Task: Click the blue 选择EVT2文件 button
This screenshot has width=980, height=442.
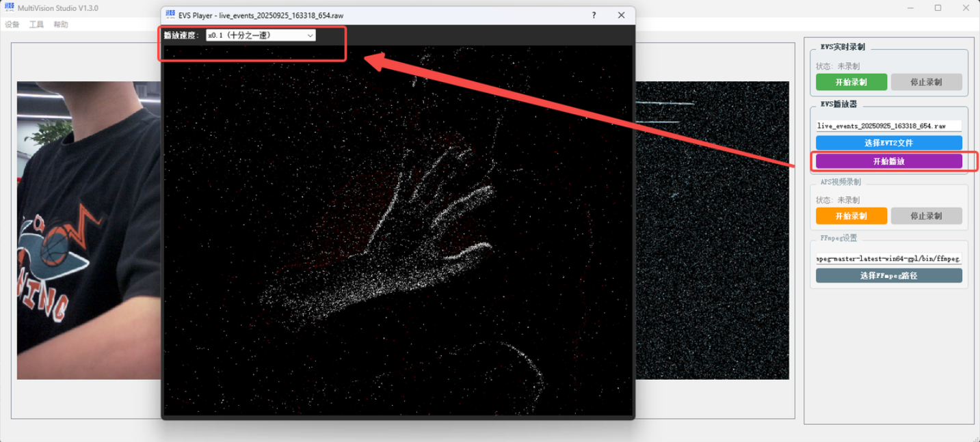Action: click(x=888, y=143)
